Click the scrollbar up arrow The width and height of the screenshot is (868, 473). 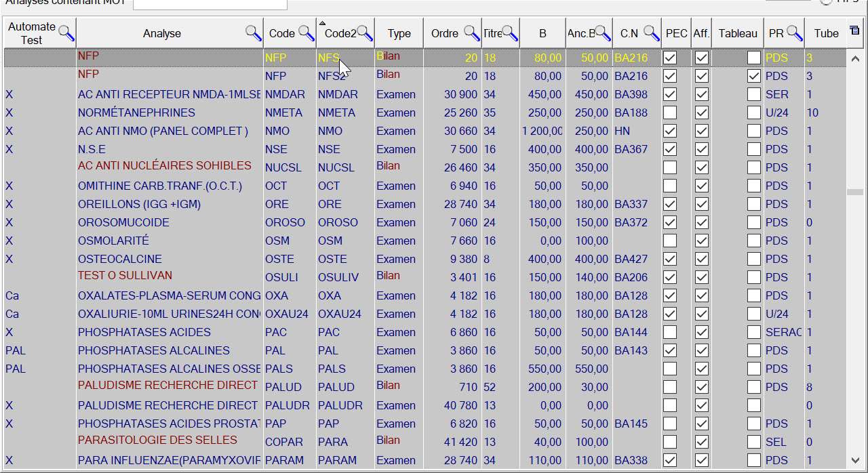point(855,58)
